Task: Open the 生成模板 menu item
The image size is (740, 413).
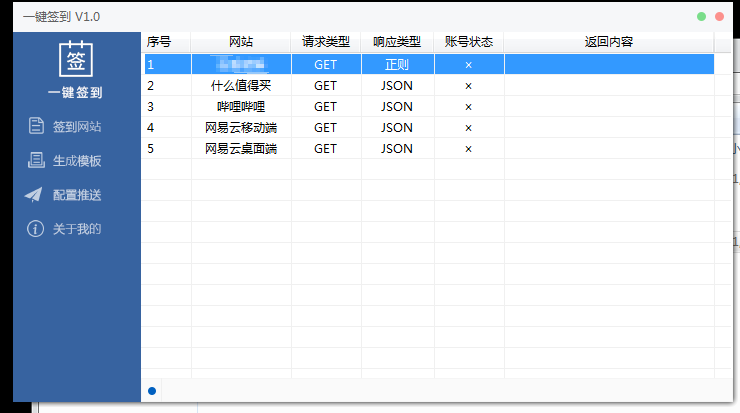Action: coord(77,161)
